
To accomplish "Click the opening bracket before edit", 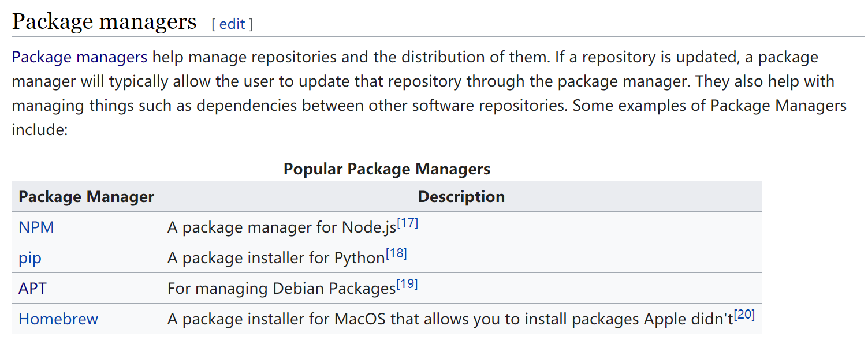I will [215, 24].
